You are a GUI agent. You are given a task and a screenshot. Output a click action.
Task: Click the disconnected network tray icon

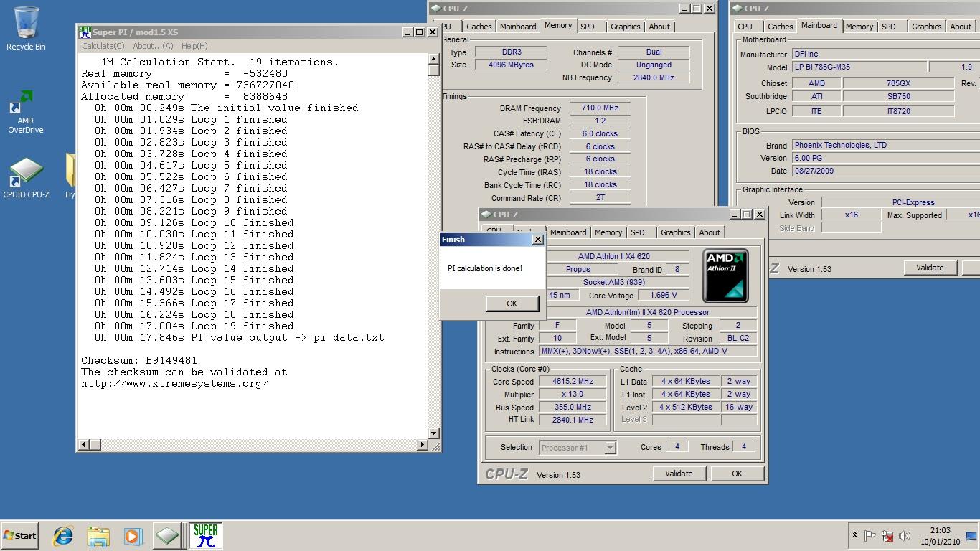click(887, 535)
